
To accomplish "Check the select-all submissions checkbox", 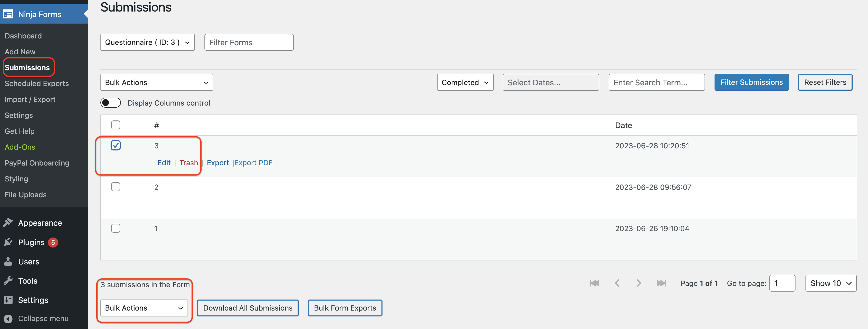I will coord(116,125).
